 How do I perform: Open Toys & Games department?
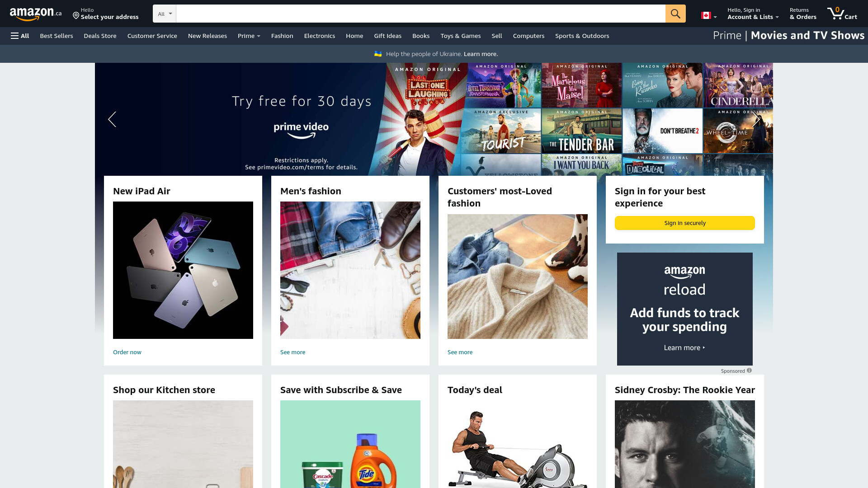point(461,36)
